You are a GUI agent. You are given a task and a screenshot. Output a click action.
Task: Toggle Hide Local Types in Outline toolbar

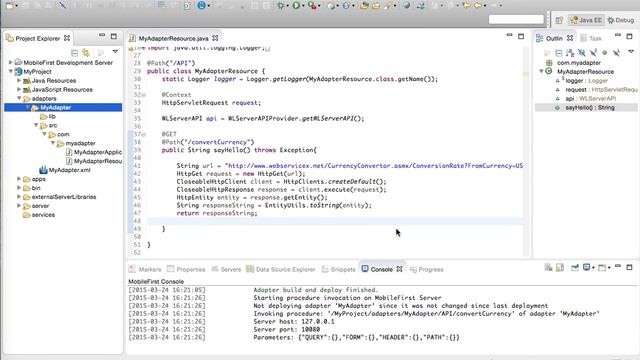[616, 53]
